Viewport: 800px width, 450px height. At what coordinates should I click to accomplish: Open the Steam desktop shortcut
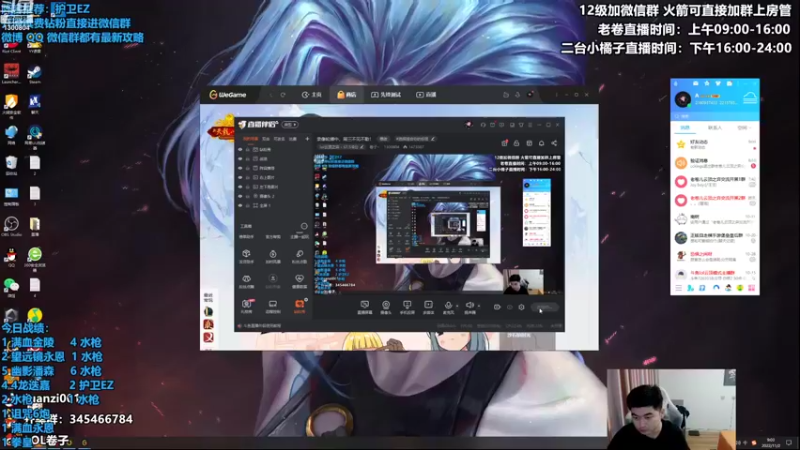click(x=35, y=74)
